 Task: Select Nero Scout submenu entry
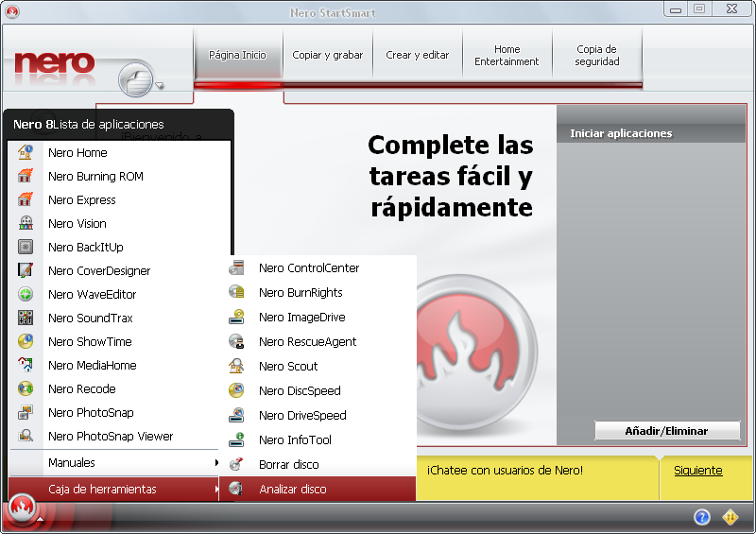click(x=318, y=366)
